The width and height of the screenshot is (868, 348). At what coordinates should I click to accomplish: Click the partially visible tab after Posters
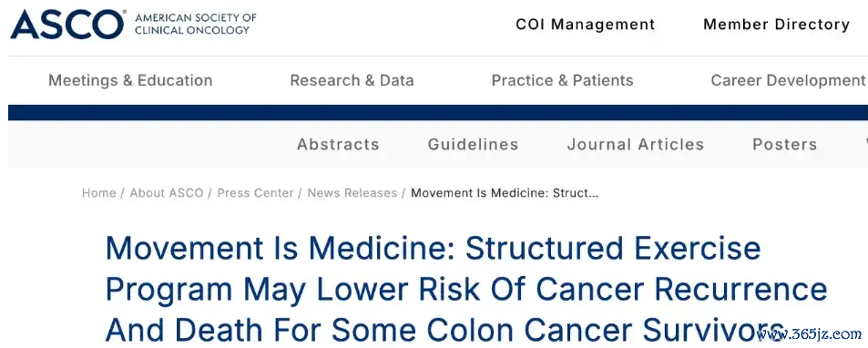pyautogui.click(x=865, y=145)
